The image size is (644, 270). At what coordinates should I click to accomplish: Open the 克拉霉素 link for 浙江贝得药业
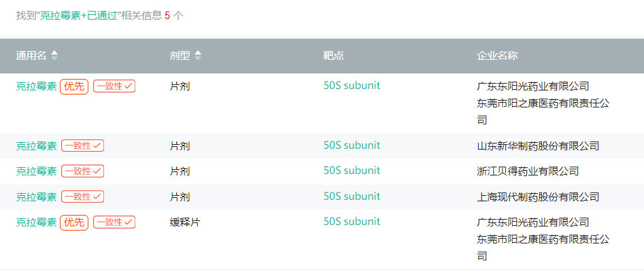click(36, 171)
